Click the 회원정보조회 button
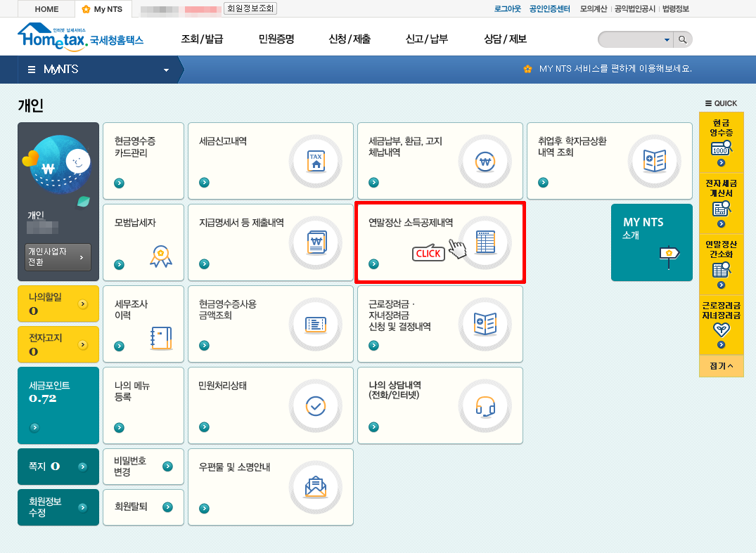 [250, 9]
